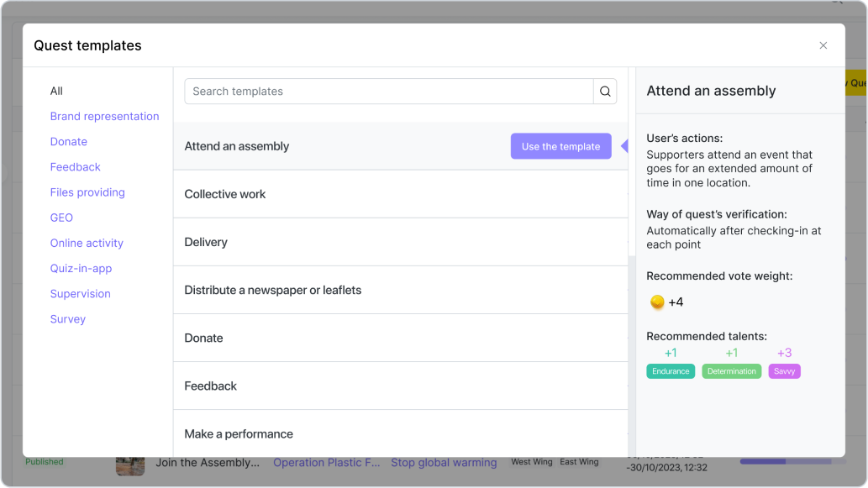
Task: Click inside the Search templates field
Action: 388,92
